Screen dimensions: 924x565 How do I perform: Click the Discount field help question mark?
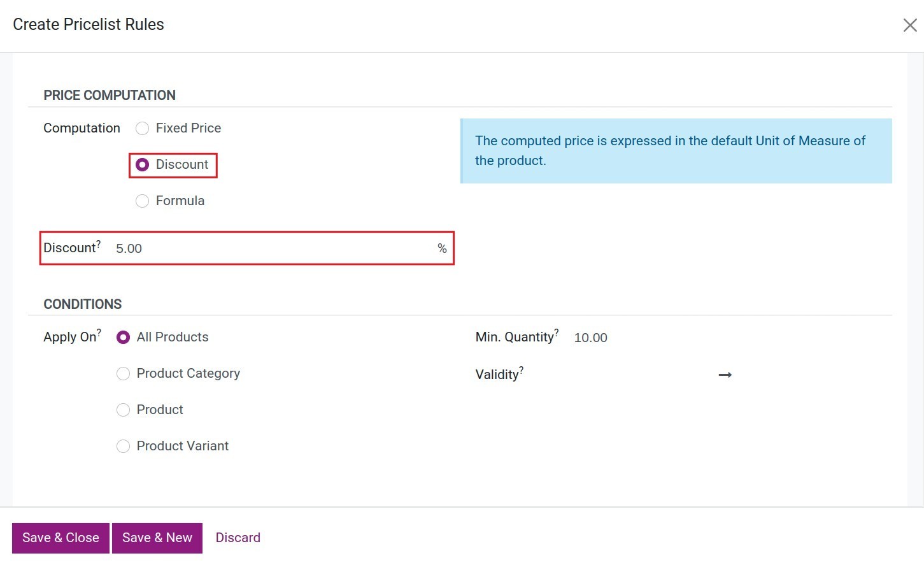click(x=99, y=243)
